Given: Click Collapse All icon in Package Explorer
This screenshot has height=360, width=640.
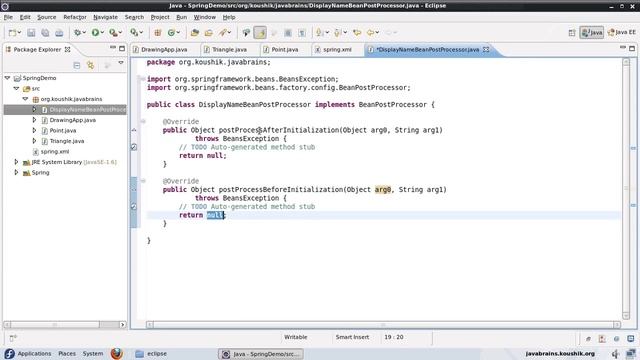Looking at the screenshot, I should tap(77, 65).
